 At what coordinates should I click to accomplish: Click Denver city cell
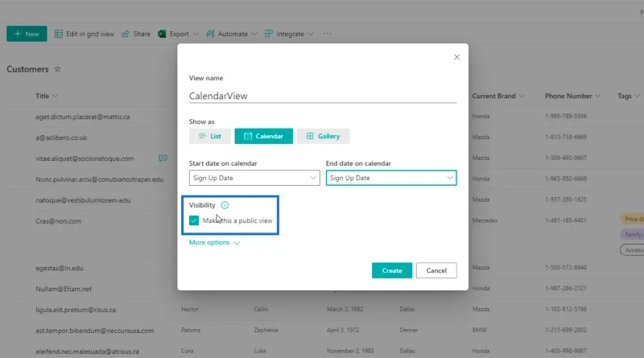pyautogui.click(x=408, y=330)
